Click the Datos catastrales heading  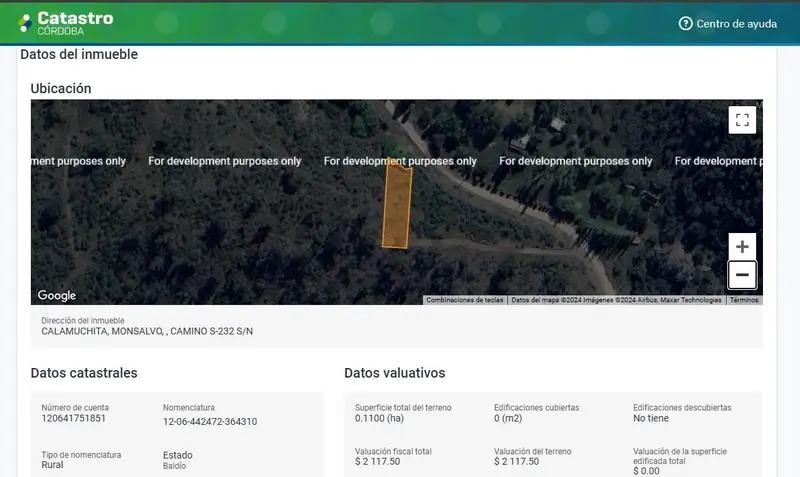[x=84, y=373]
